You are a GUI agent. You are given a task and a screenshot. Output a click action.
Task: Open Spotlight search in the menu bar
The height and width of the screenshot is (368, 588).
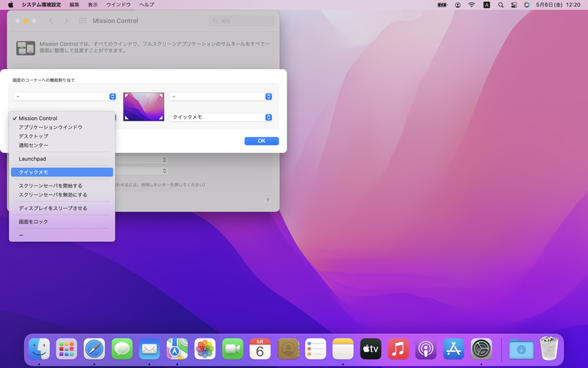click(501, 5)
